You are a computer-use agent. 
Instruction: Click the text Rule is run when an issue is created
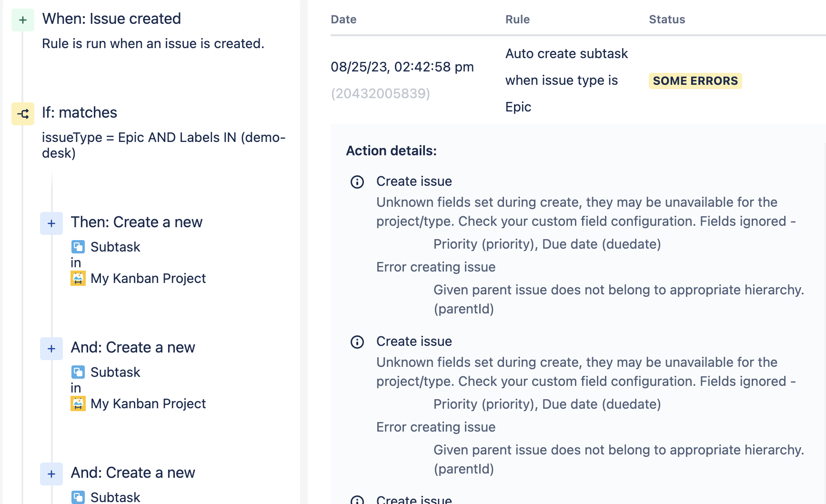[153, 43]
